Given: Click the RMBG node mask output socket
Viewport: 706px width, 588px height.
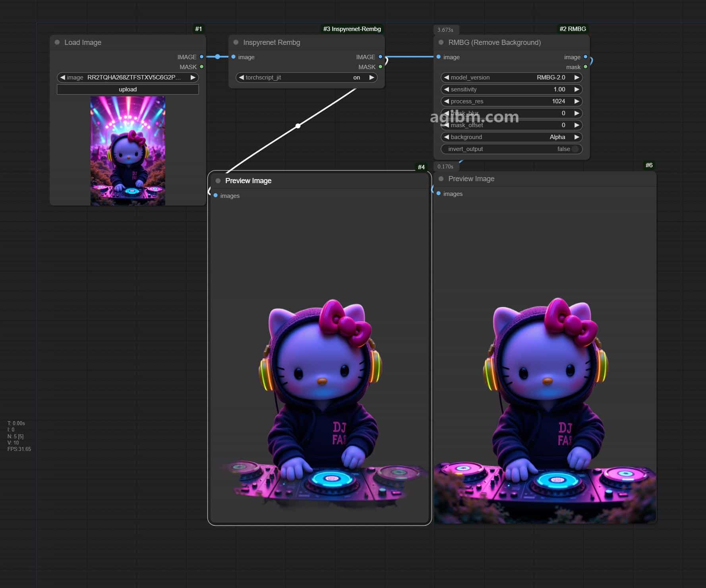Looking at the screenshot, I should click(586, 67).
